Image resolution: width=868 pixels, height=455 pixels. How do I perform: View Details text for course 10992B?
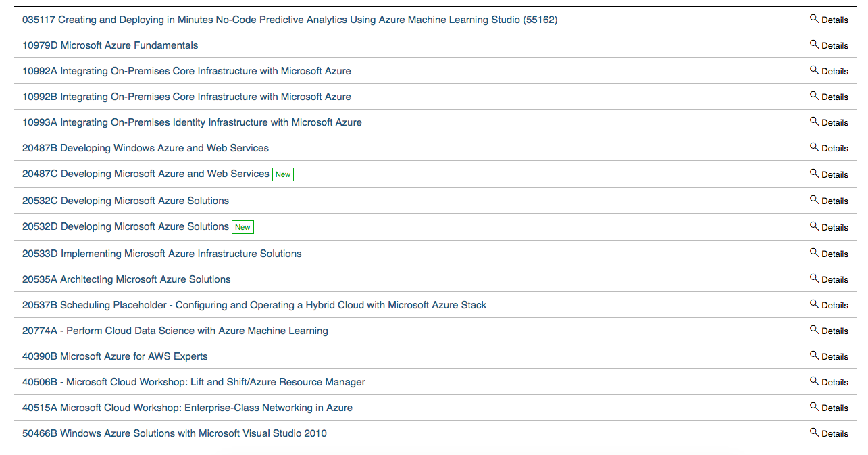tap(835, 97)
